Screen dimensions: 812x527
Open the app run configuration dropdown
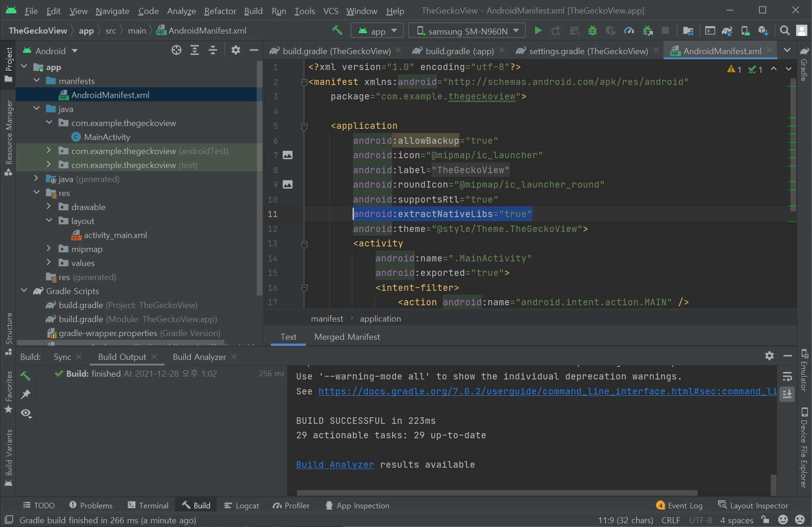point(377,31)
